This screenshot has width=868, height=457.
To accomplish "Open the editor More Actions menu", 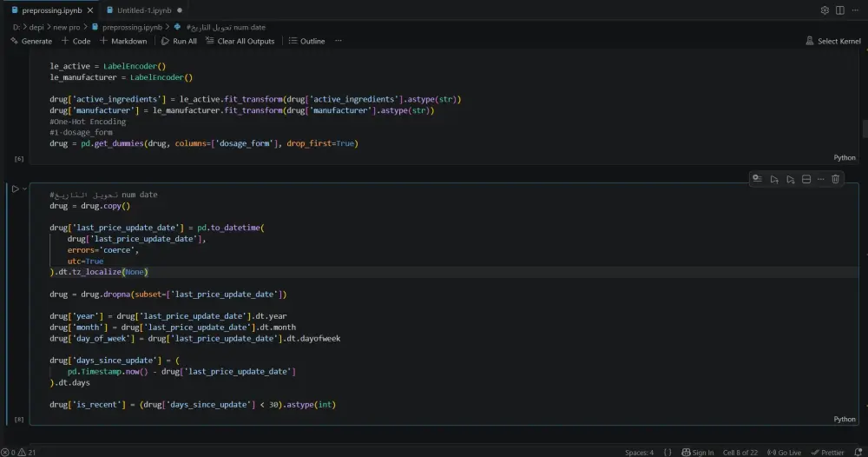I will [855, 10].
